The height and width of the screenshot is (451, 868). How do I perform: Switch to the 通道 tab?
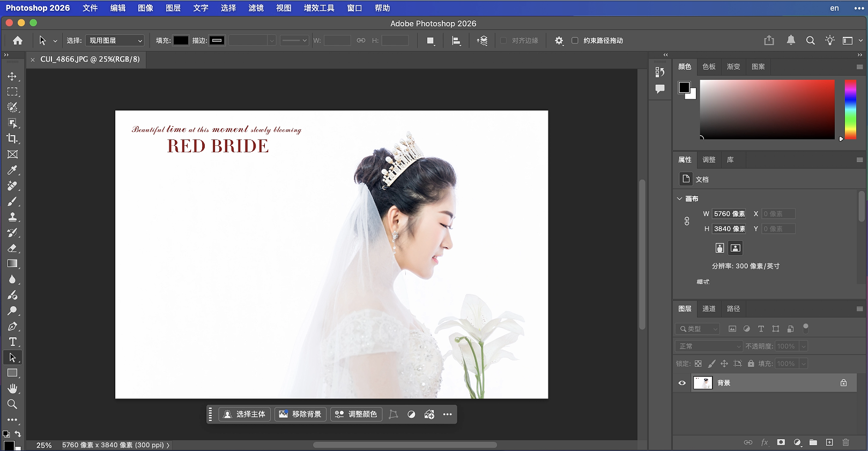pos(709,308)
